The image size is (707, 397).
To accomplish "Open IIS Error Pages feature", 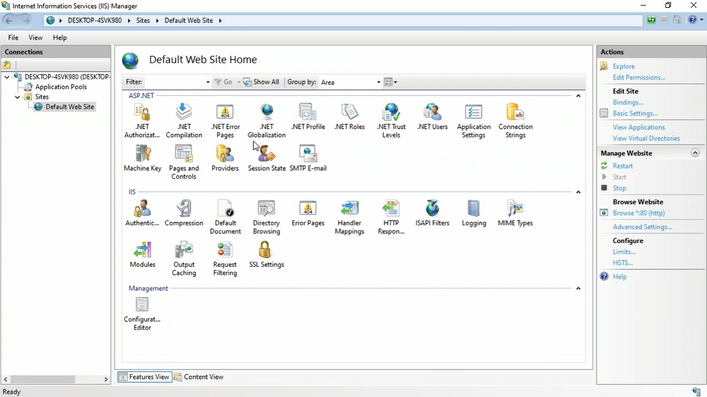I will (x=308, y=213).
